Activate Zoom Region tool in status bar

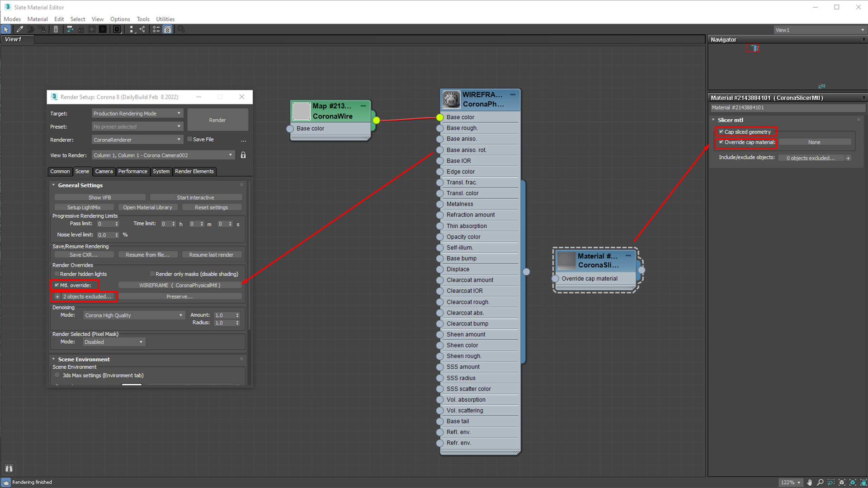click(831, 482)
